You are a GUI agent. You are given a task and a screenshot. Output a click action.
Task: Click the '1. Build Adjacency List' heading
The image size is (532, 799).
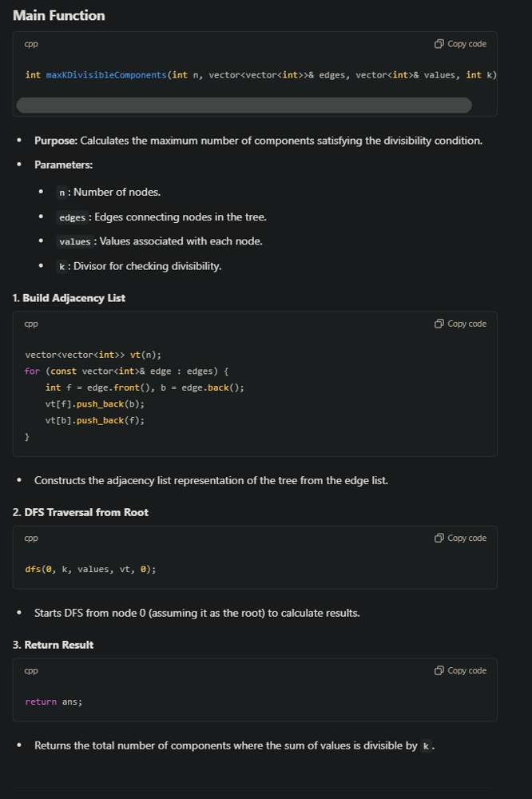point(69,298)
